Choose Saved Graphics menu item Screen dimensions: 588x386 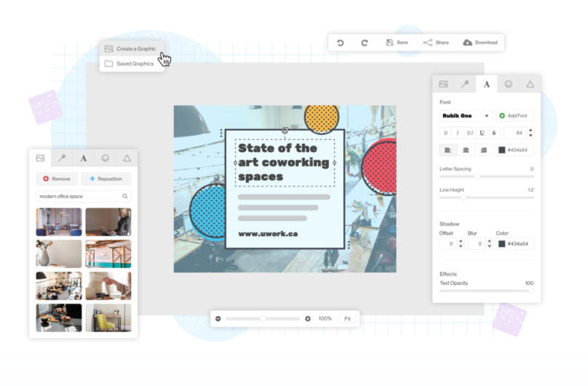tap(135, 64)
